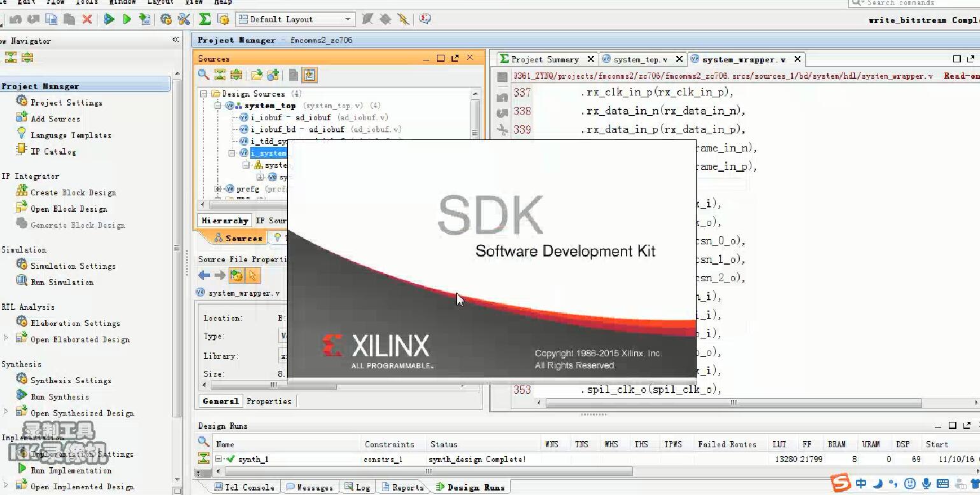
Task: Click Collapse All icon in Sources toolbar
Action: 220,74
